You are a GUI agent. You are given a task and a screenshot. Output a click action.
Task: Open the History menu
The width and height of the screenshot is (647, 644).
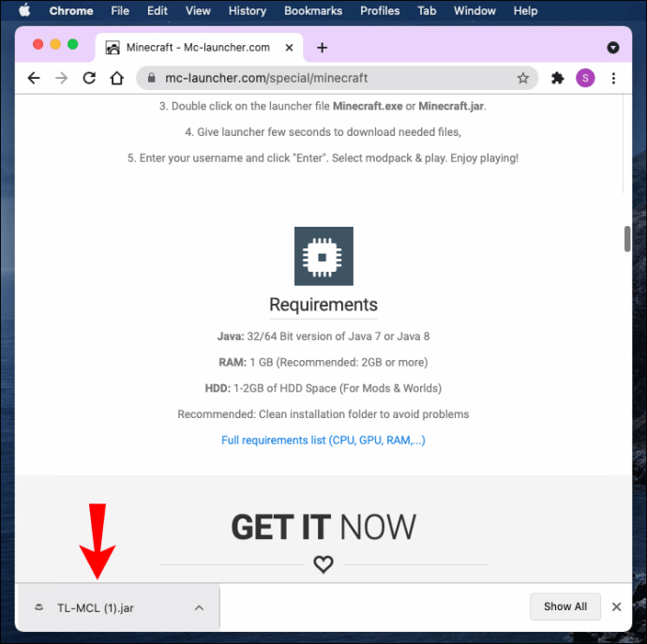point(248,10)
